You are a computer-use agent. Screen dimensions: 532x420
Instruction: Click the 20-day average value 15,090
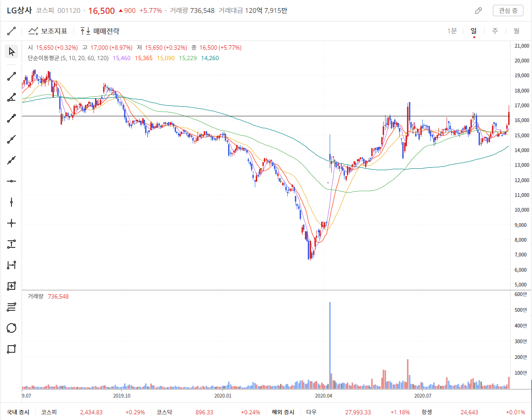(166, 58)
